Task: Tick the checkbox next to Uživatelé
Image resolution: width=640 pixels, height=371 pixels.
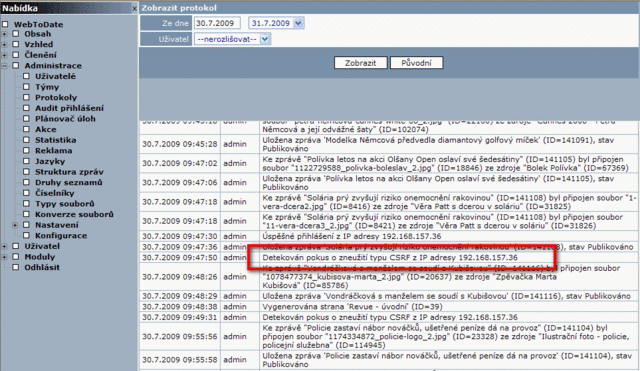Action: pyautogui.click(x=27, y=76)
